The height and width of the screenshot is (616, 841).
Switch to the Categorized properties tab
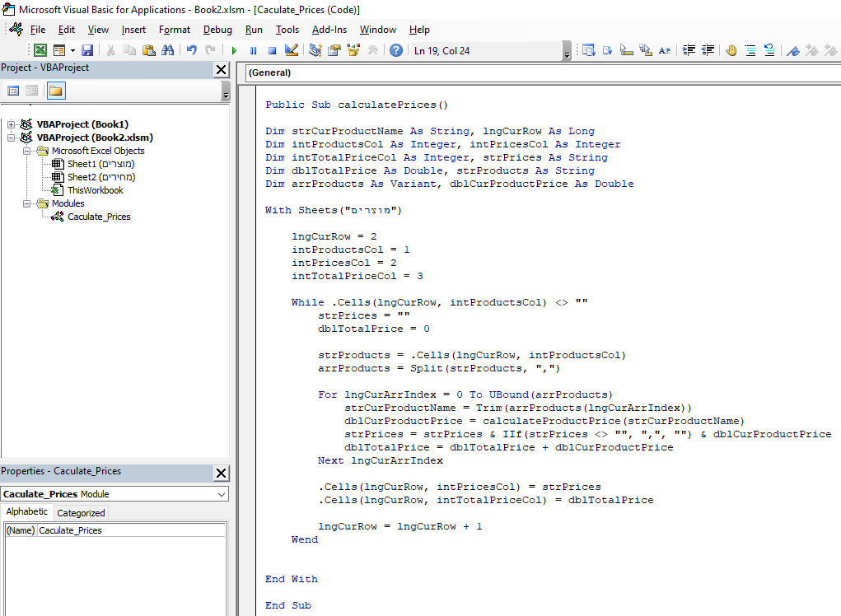point(81,512)
